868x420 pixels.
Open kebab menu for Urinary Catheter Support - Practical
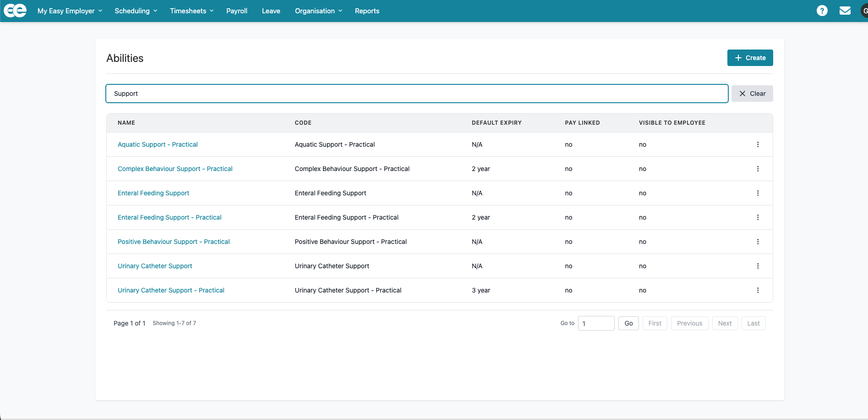(x=758, y=290)
